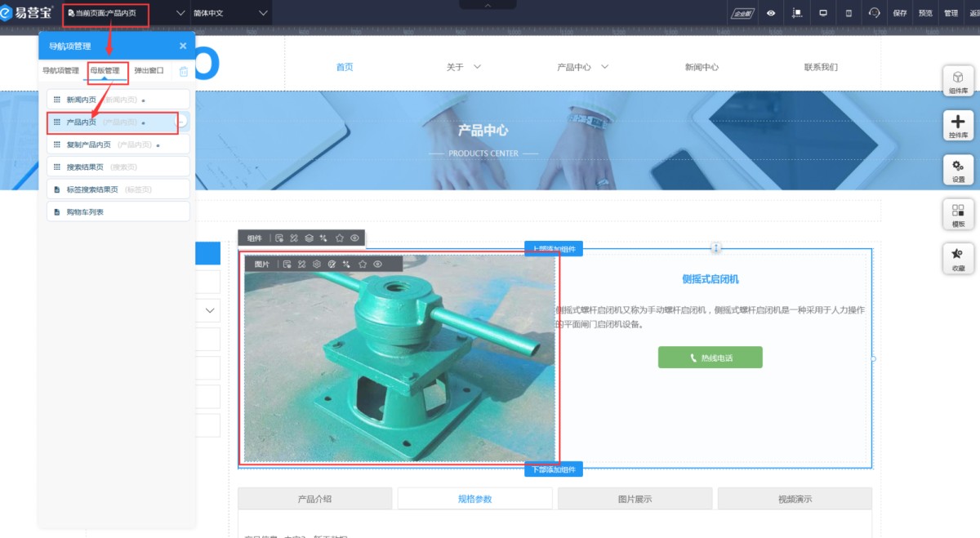
Task: Switch to mobile view icon
Action: tap(849, 13)
